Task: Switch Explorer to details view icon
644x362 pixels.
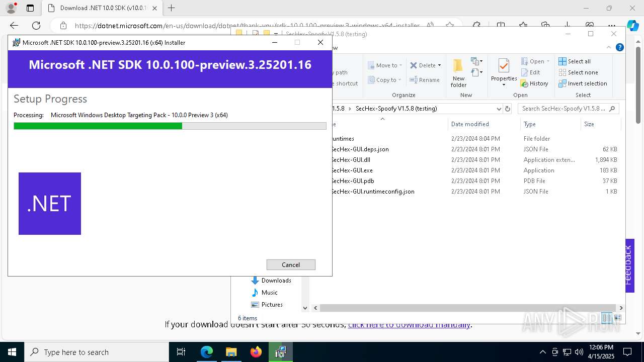Action: point(607,318)
